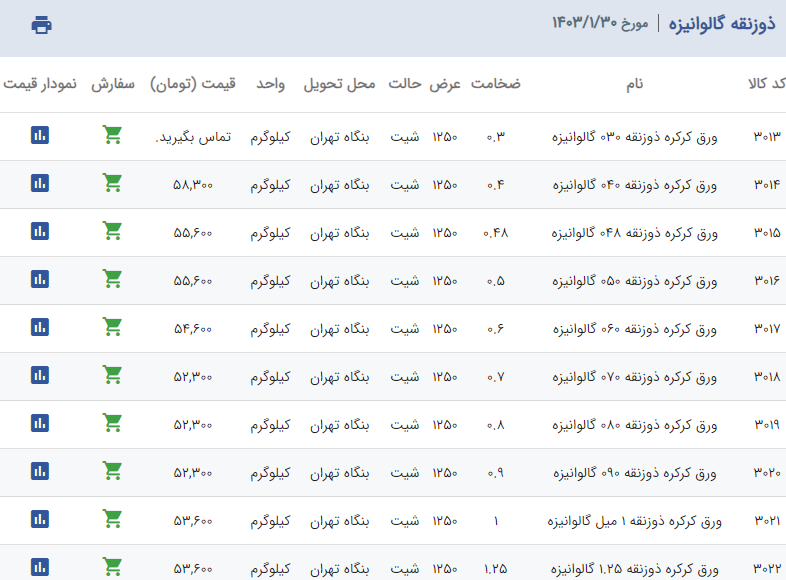The height and width of the screenshot is (580, 786).
Task: Click cart icon for product 3013
Action: tap(112, 135)
